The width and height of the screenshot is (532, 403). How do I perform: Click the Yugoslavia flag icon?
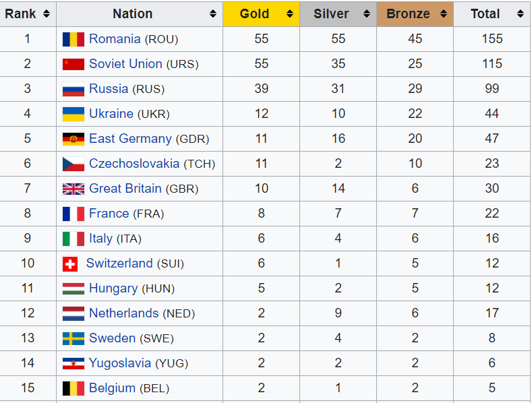click(73, 364)
